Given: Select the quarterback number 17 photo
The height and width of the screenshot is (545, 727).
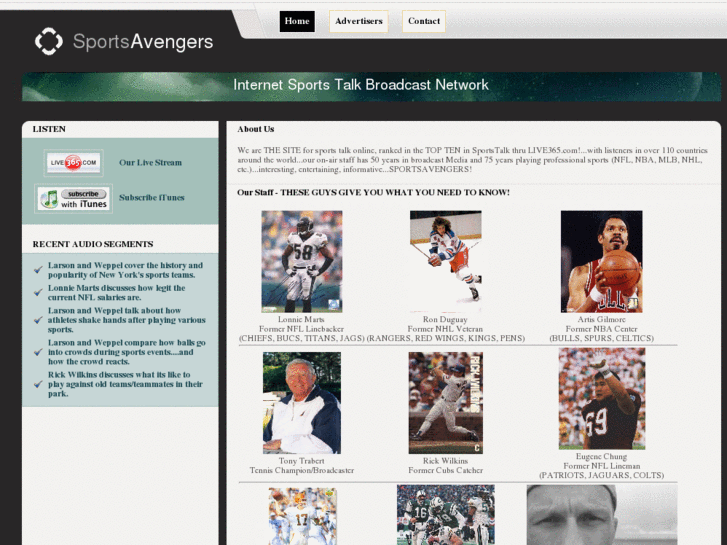Looking at the screenshot, I should pyautogui.click(x=302, y=516).
